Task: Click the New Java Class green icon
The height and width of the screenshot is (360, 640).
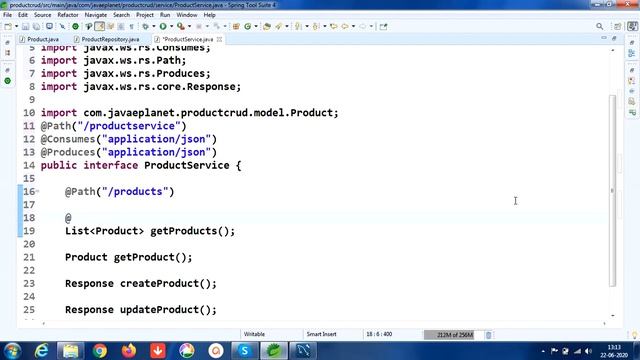Action: click(248, 27)
